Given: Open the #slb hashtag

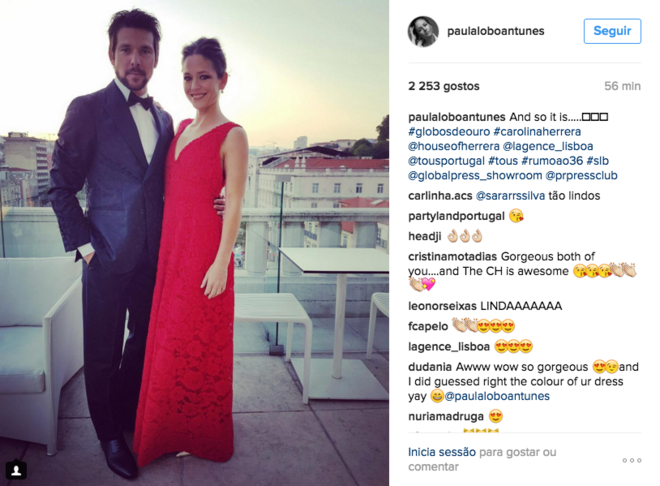Looking at the screenshot, I should tap(597, 161).
